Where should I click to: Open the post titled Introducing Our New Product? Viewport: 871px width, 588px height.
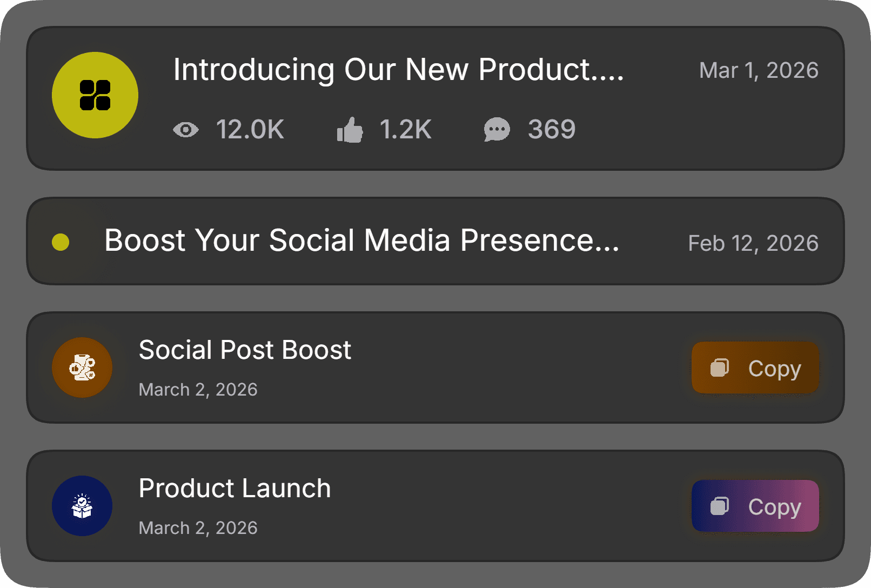[398, 69]
